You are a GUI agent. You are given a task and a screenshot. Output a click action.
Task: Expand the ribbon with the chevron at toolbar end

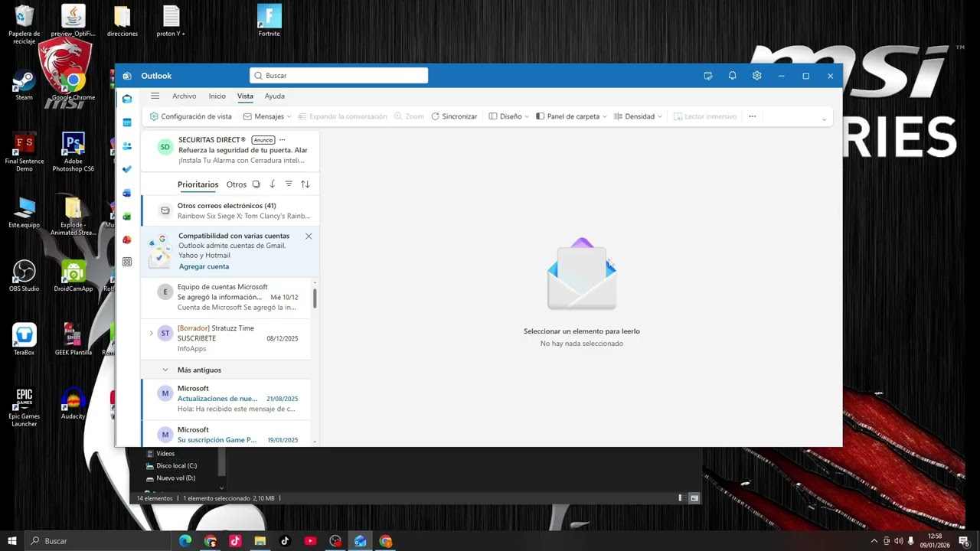(x=824, y=119)
